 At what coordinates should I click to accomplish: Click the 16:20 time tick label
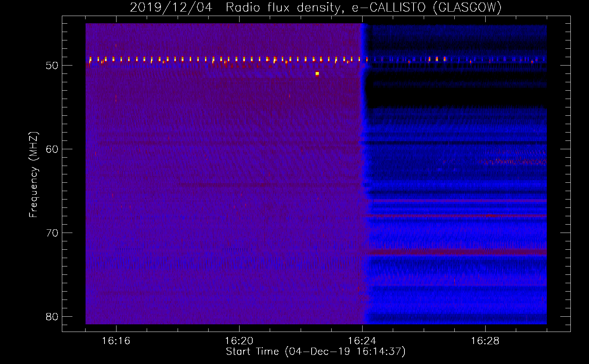239,341
